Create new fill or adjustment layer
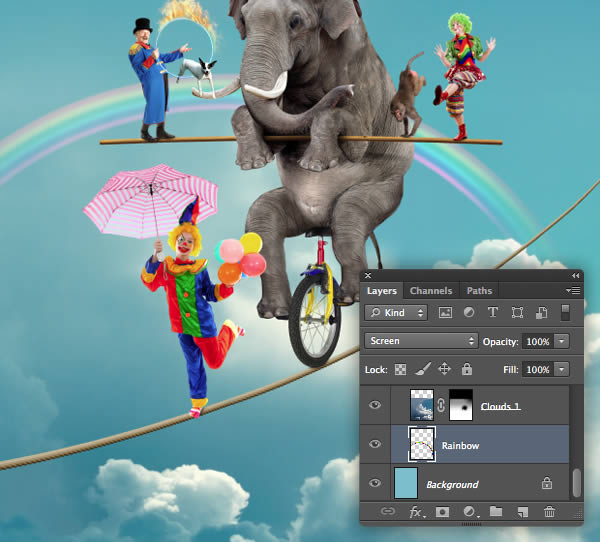 pyautogui.click(x=470, y=512)
